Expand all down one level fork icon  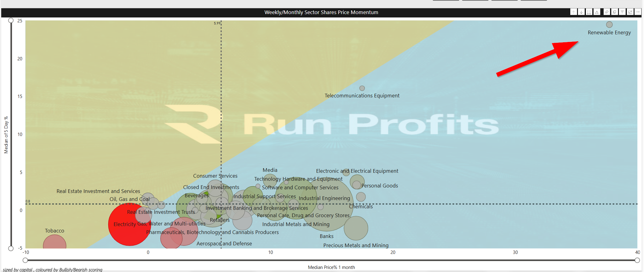[597, 12]
